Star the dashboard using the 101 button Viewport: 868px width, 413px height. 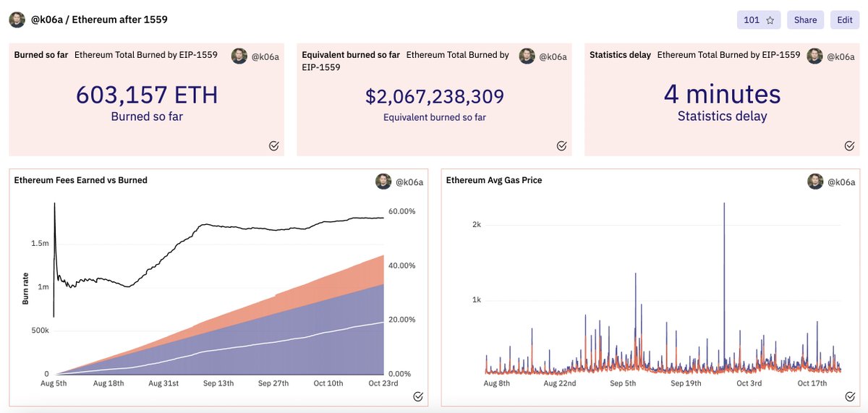(x=759, y=20)
